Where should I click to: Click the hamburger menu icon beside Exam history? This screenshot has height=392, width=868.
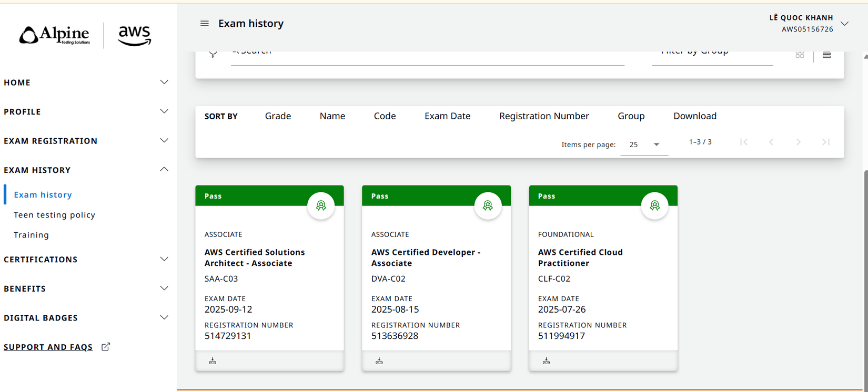205,24
